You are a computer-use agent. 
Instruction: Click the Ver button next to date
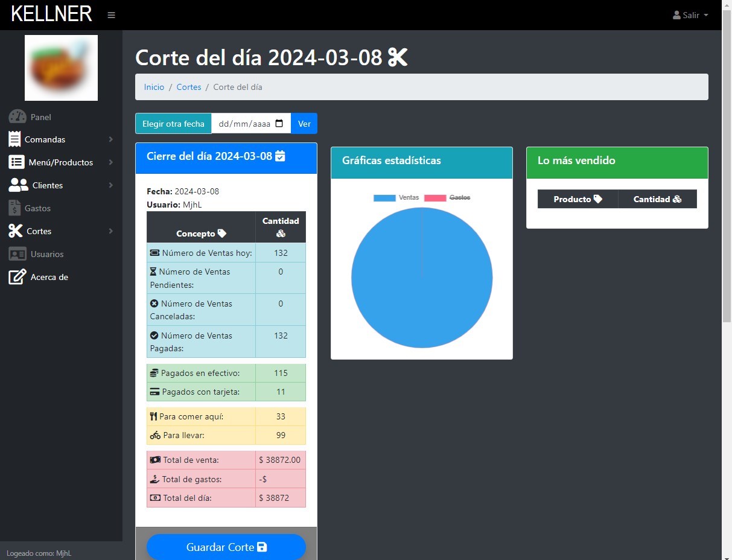click(304, 123)
